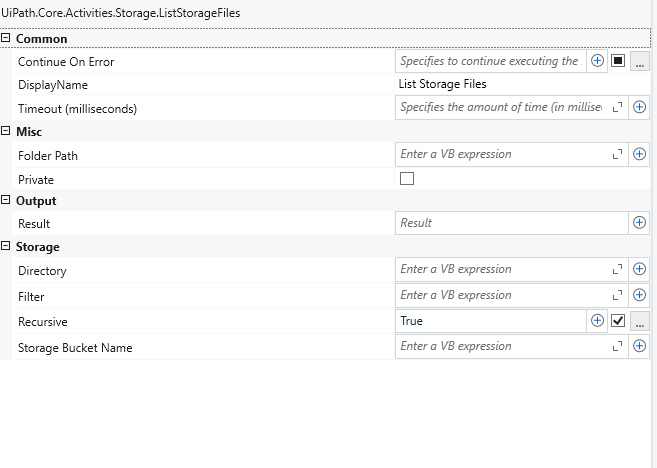The height and width of the screenshot is (468, 657).
Task: Click the plus icon for Continue On Error
Action: coord(597,61)
